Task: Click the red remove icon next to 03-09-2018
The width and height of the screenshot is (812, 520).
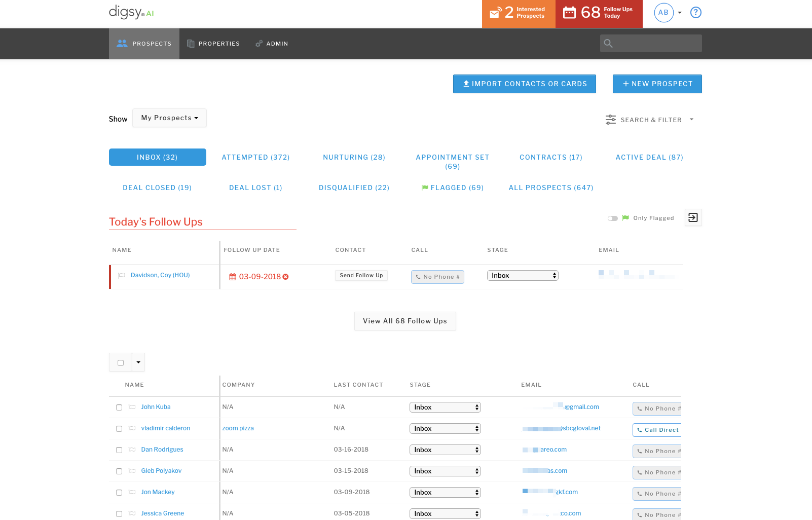Action: click(286, 277)
